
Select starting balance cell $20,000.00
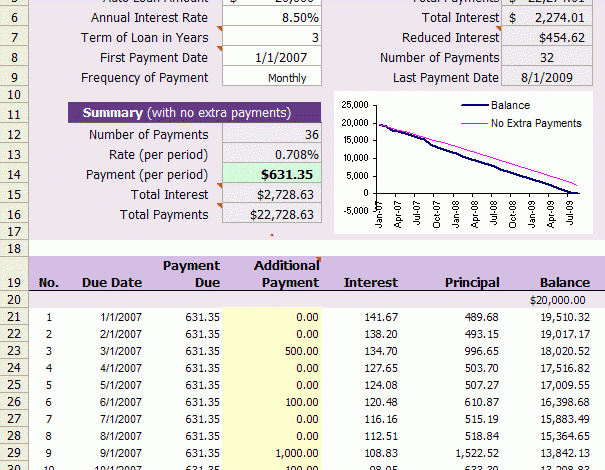click(x=557, y=300)
